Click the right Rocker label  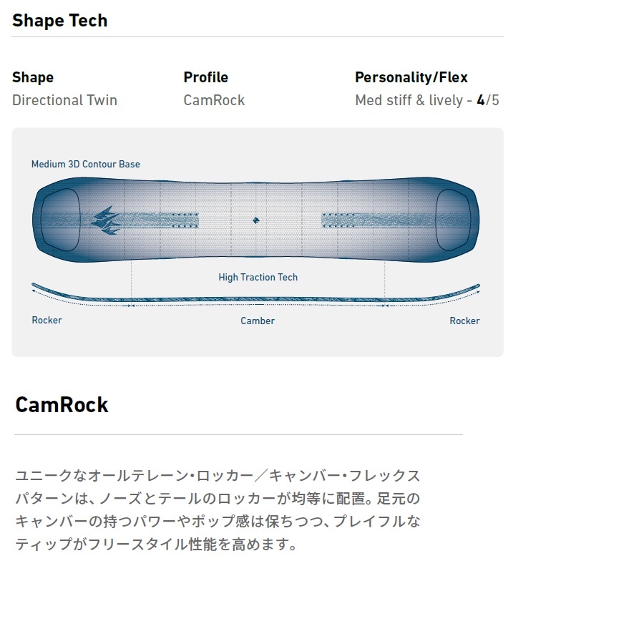[x=464, y=321]
